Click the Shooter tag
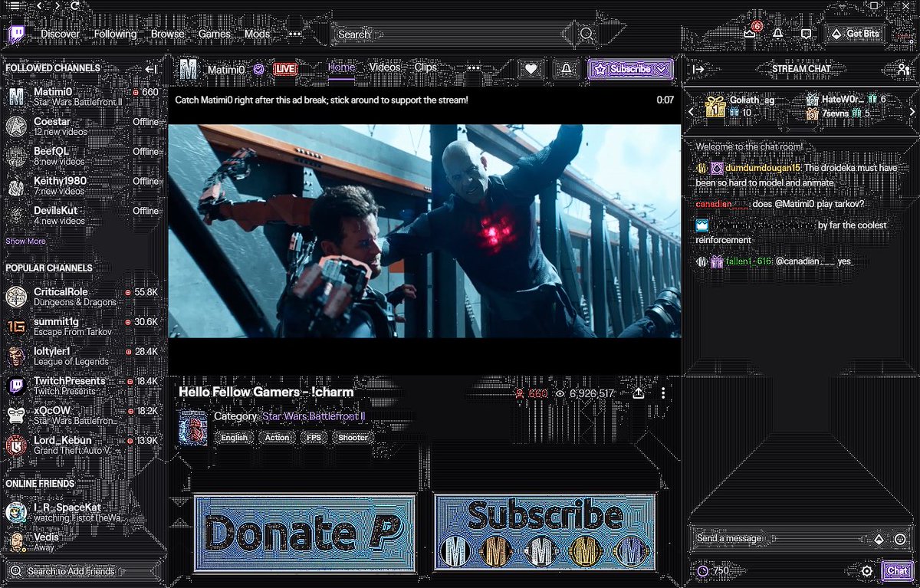Viewport: 920px width, 588px height. coord(353,438)
